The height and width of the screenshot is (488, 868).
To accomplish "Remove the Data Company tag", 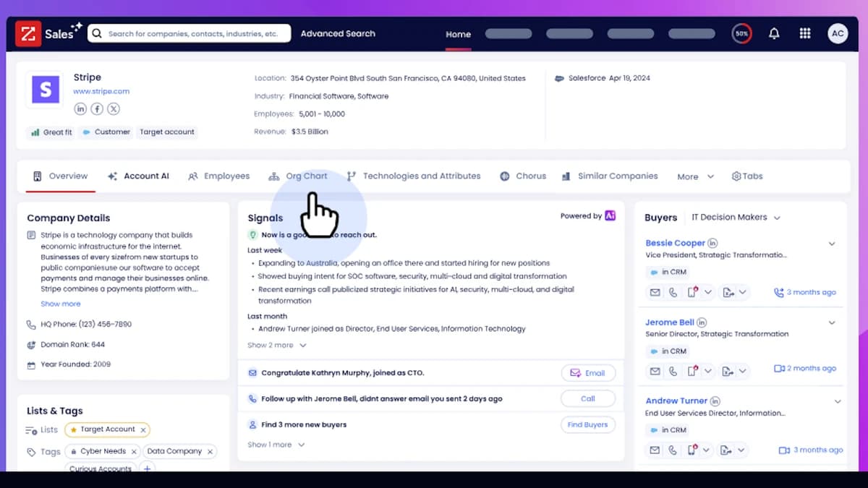I will point(210,451).
